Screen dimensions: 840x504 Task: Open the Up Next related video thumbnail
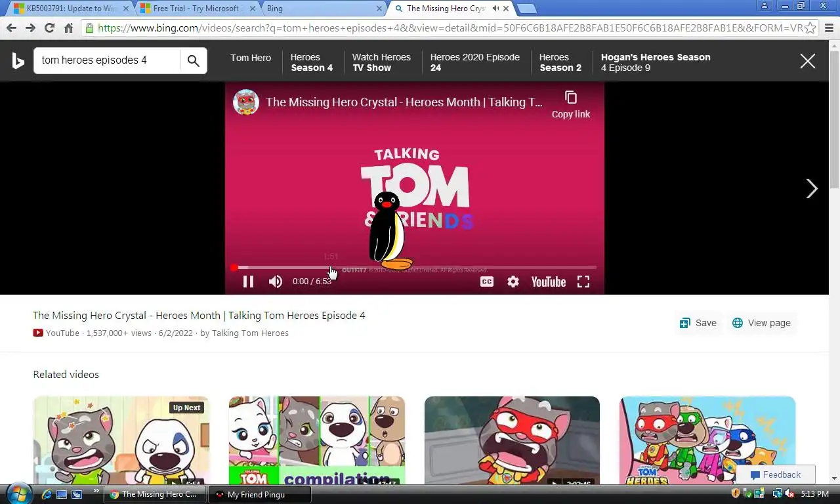tap(121, 440)
